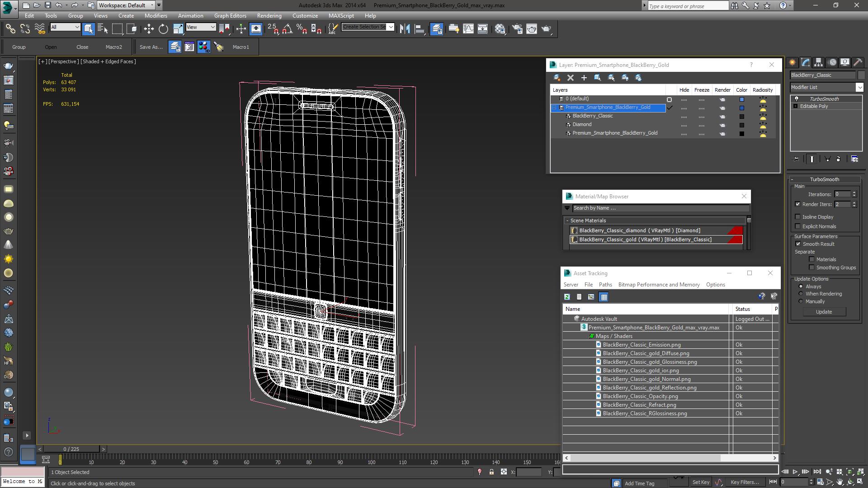Expand the Editable Poly modifier entry
This screenshot has height=488, width=868.
[795, 106]
